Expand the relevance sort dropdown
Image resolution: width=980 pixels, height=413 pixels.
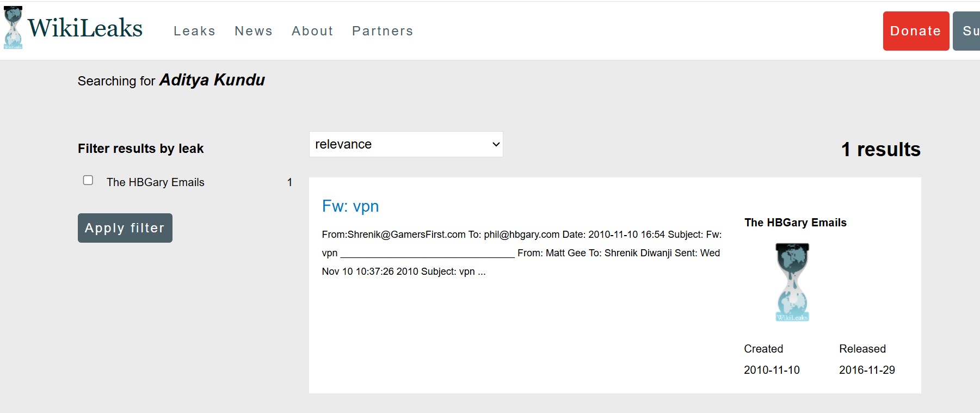click(x=406, y=144)
